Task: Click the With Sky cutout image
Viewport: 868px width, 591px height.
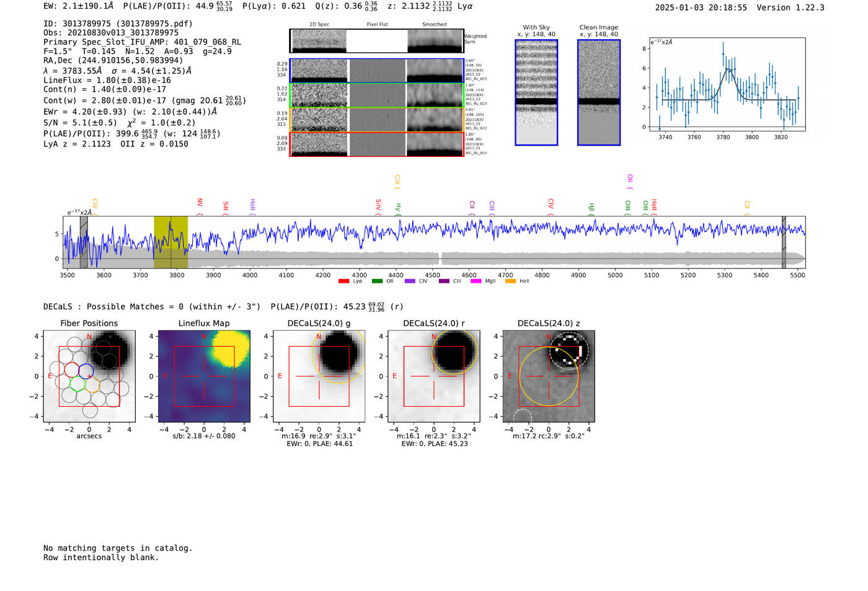Action: tap(536, 92)
